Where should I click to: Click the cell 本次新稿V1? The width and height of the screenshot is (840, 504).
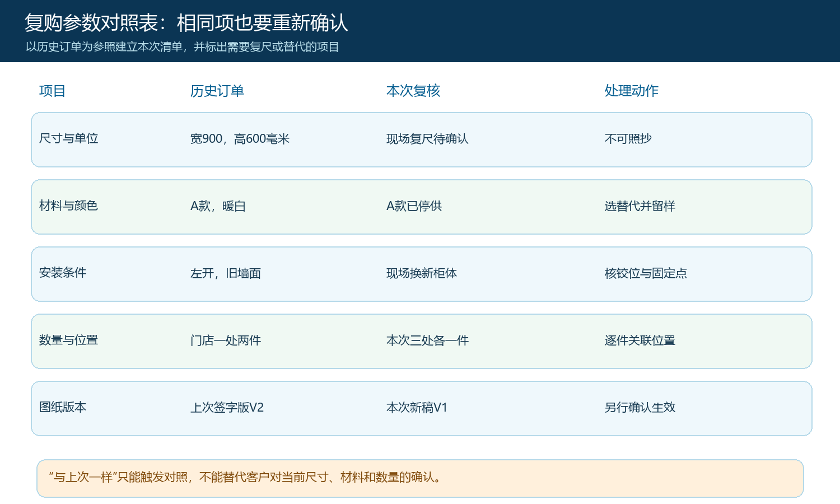click(417, 408)
